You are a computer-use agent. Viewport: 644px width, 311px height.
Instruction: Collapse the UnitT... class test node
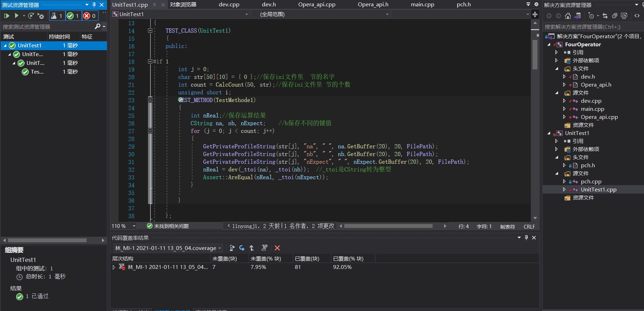tap(14, 63)
